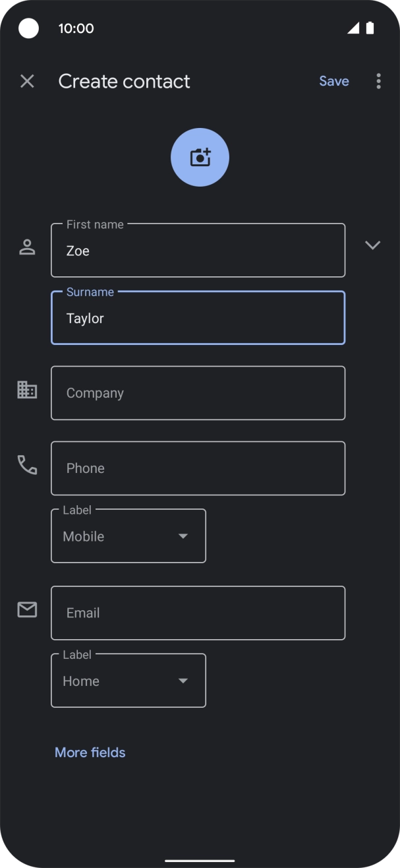This screenshot has width=400, height=868.
Task: Select the Surname field showing Taylor
Action: (198, 318)
